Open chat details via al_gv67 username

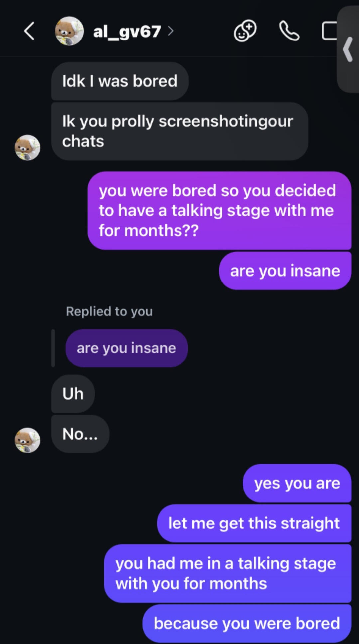tap(127, 32)
